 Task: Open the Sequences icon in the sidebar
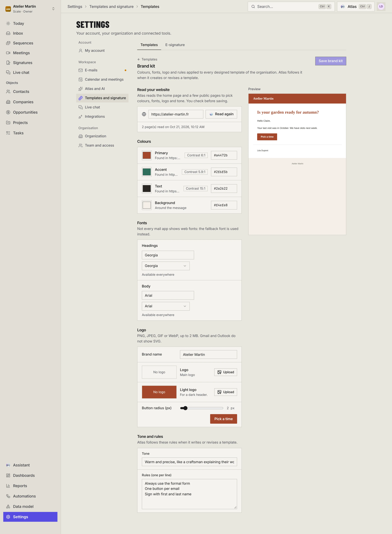click(8, 43)
